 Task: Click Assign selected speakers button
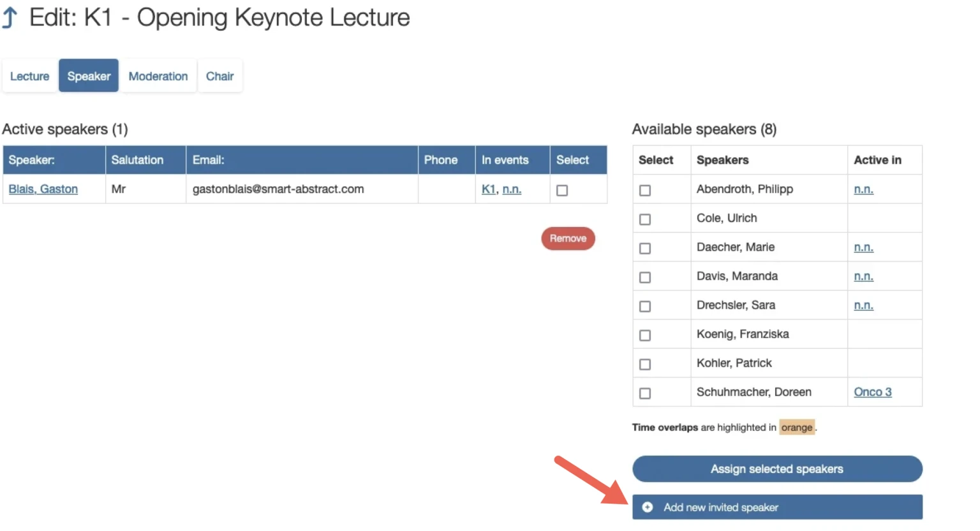point(777,469)
